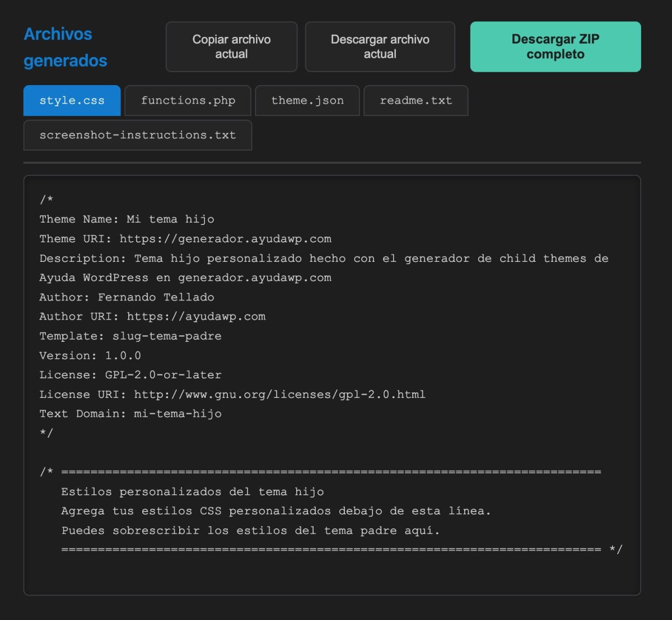Download the complete ZIP file
672x620 pixels.
click(555, 46)
